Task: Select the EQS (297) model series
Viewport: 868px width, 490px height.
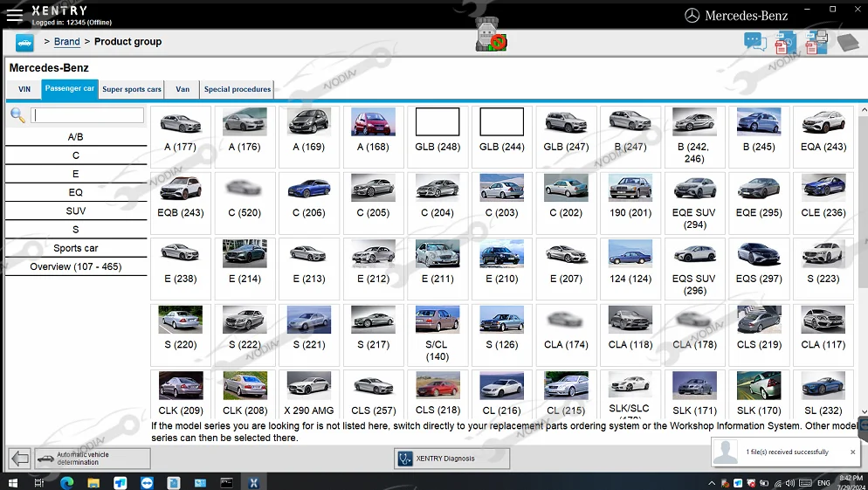Action: [x=759, y=268]
